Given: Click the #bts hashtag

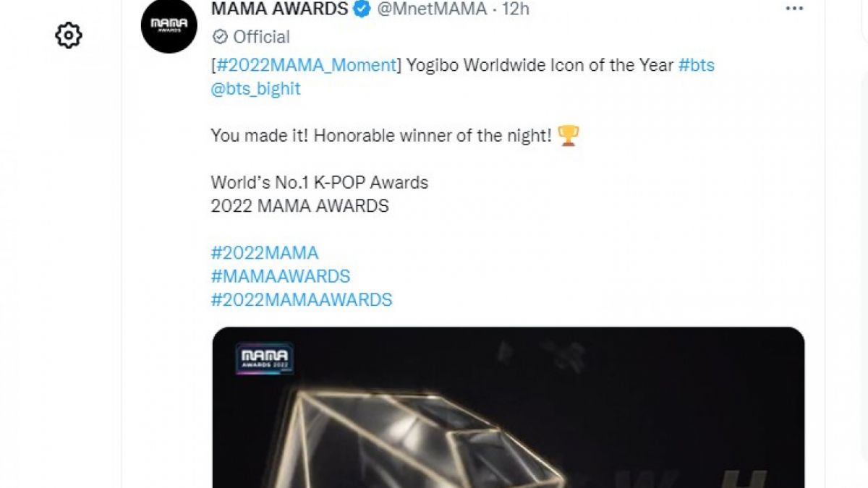Looking at the screenshot, I should [697, 65].
